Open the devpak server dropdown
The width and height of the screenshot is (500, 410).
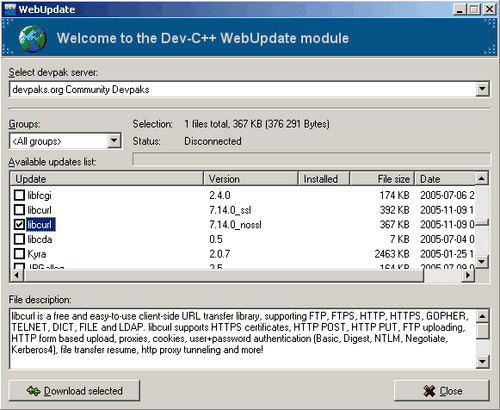[x=482, y=89]
